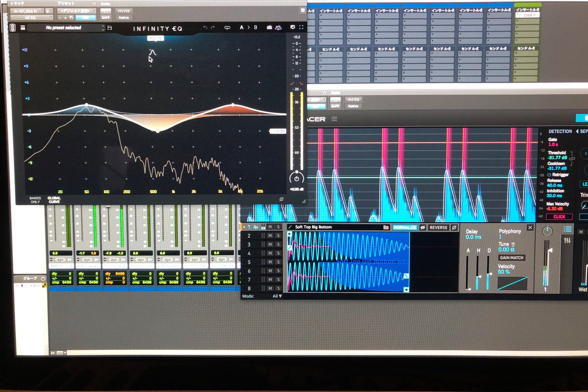Toggle the plugin Bypass button in Pro Tools header

coord(124,10)
